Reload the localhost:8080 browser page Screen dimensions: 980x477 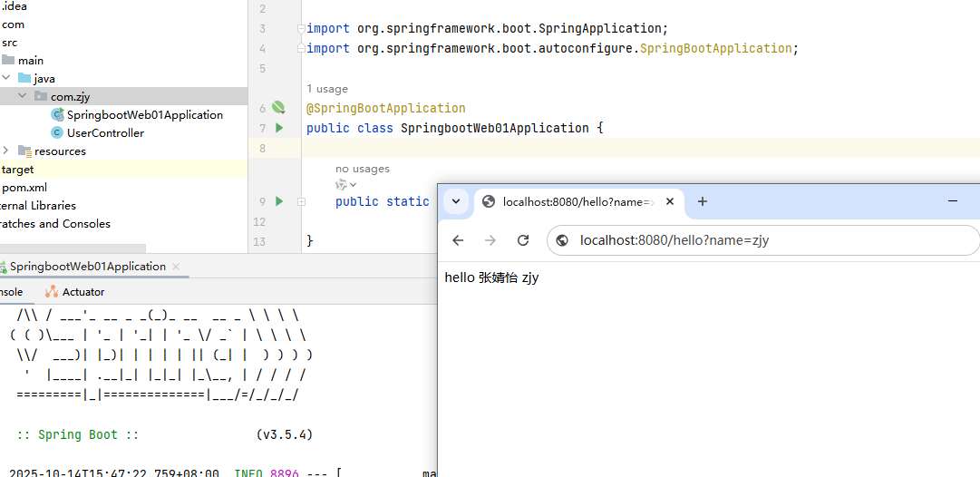(x=523, y=240)
